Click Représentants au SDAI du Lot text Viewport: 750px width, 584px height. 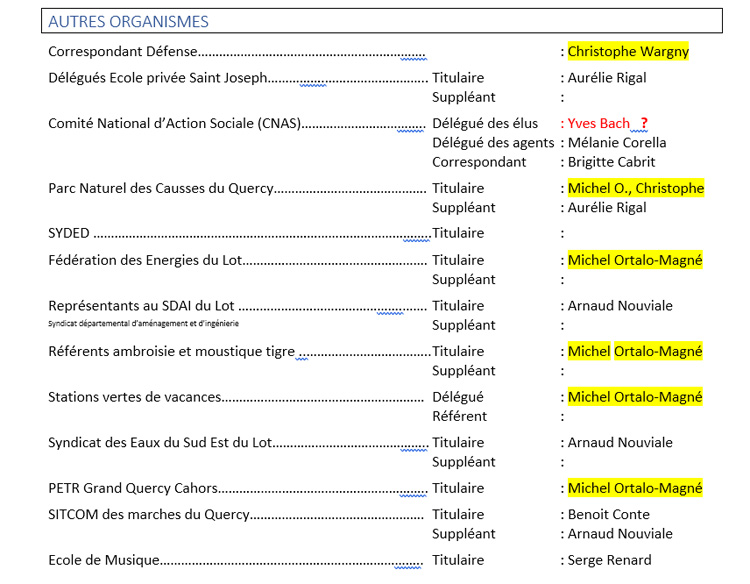(x=141, y=306)
